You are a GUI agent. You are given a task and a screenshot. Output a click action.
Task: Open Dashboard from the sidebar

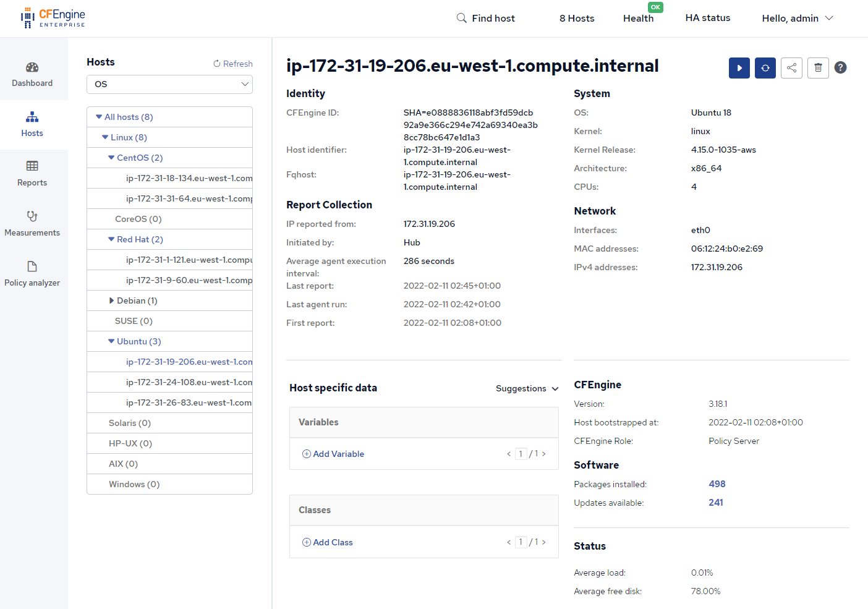pyautogui.click(x=32, y=74)
